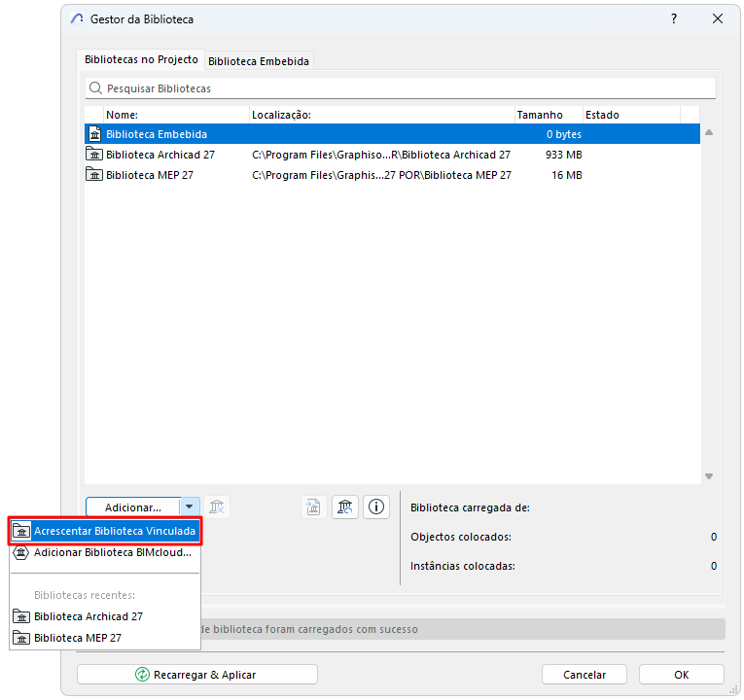Click the Archicad logo in the title bar

point(77,19)
